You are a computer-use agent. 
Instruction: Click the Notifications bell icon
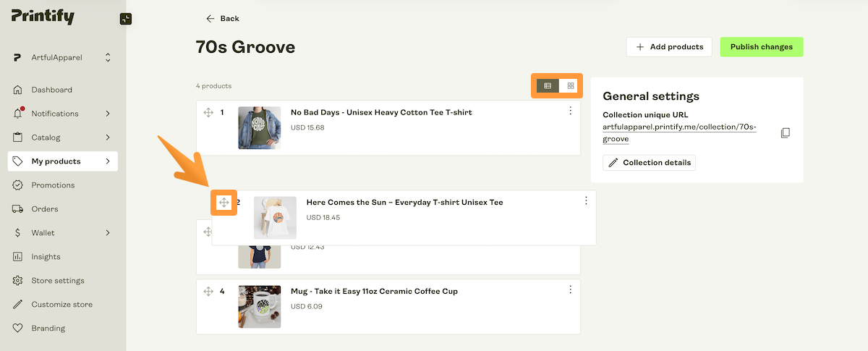tap(18, 114)
